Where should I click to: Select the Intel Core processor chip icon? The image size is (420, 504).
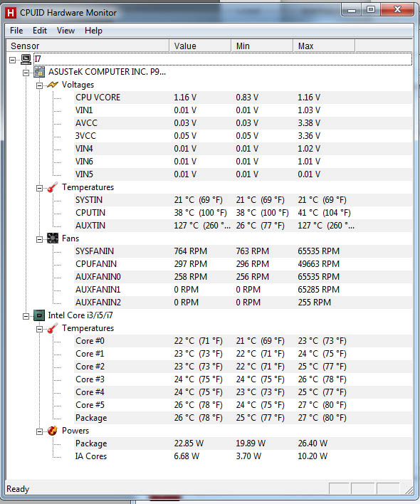[39, 315]
